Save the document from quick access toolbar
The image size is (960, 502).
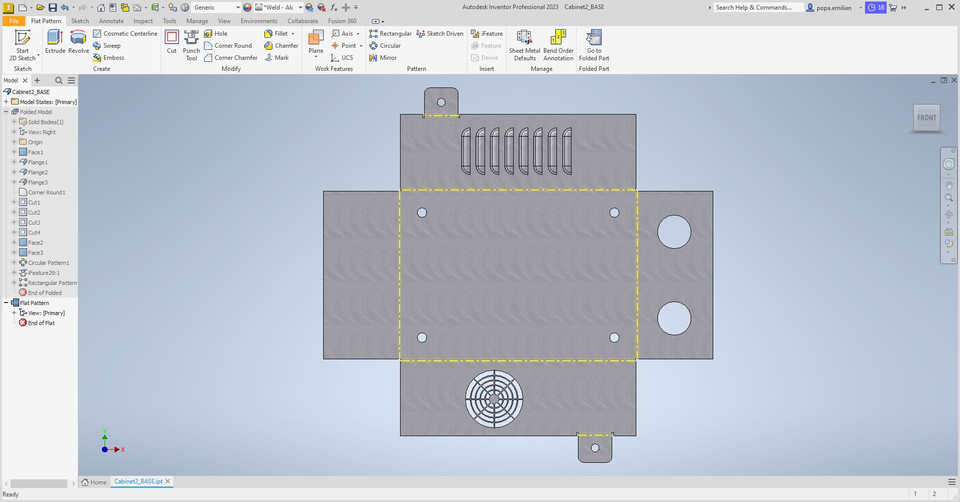(x=52, y=7)
